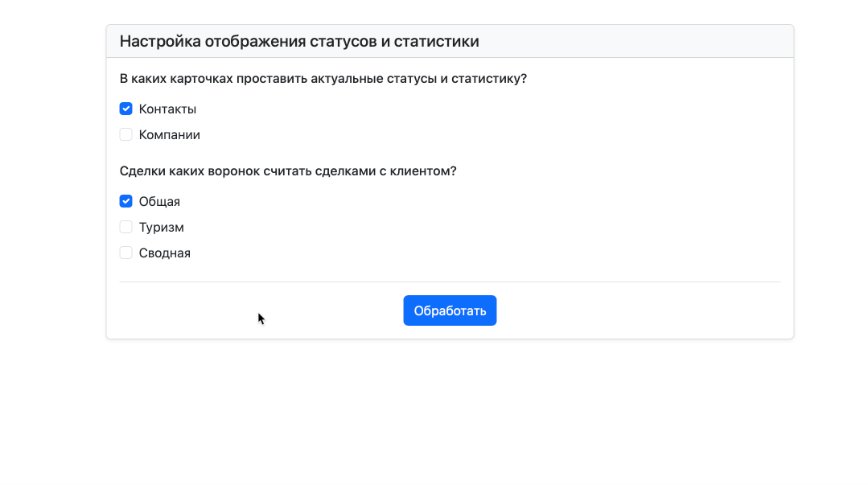Uncheck the Общая funnel checkbox
This screenshot has width=868, height=485.
tap(126, 201)
